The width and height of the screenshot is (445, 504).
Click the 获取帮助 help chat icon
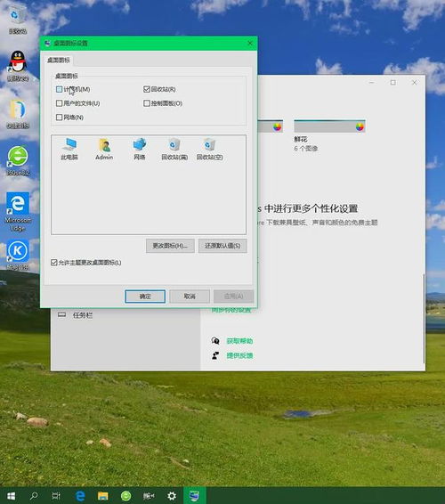click(215, 340)
